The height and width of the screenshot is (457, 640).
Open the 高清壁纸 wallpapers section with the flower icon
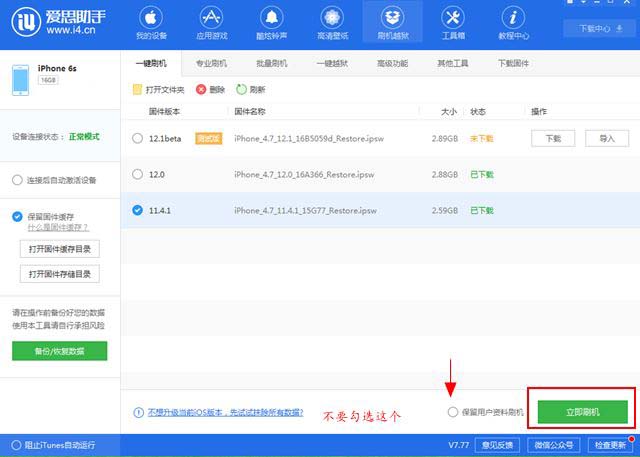[332, 23]
